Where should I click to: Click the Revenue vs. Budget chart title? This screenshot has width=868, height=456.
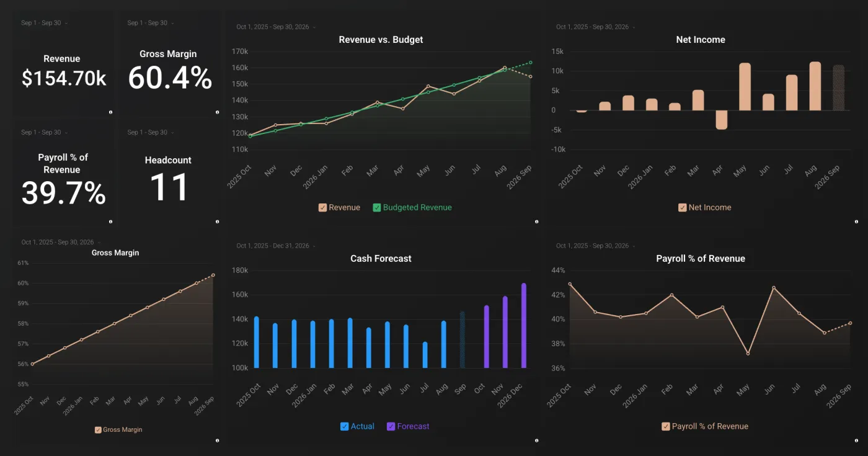click(x=381, y=40)
